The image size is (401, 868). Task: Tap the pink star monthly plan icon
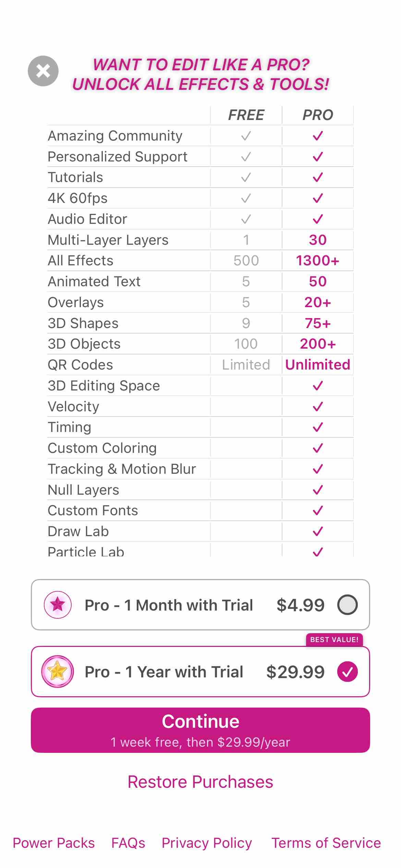[58, 605]
